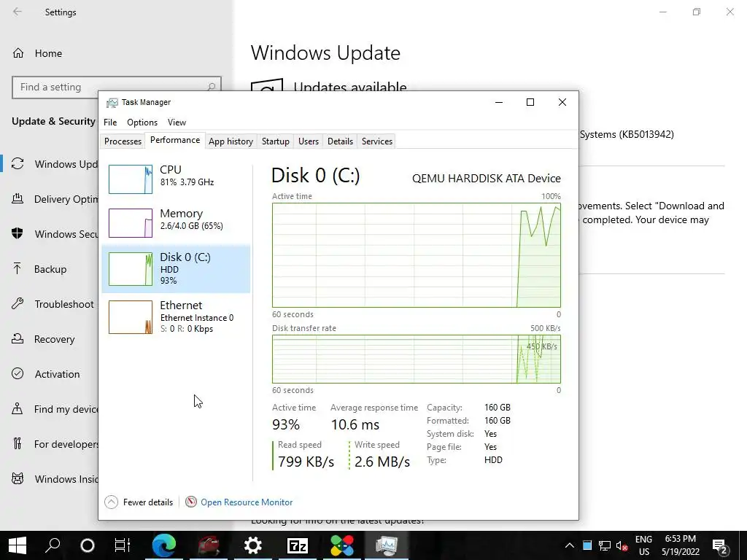Click the 2.6 MB/s write speed value
The height and width of the screenshot is (560, 747).
(x=382, y=462)
